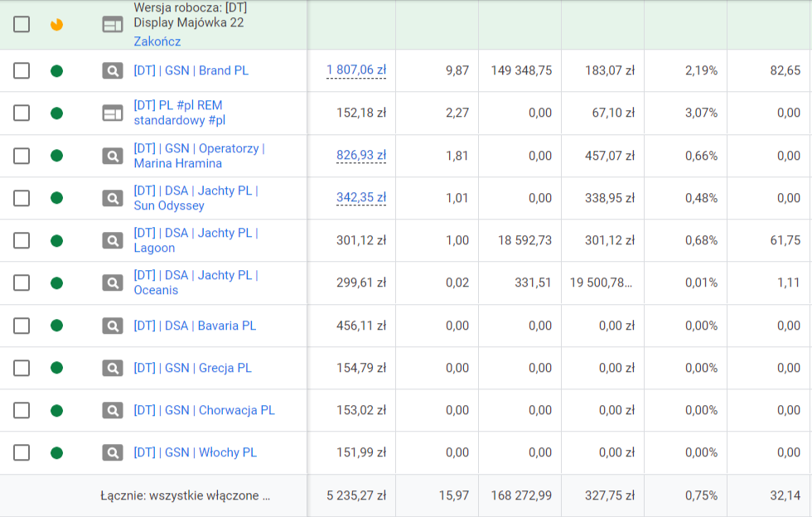The width and height of the screenshot is (812, 517).
Task: Open status dropdown for PL REM standardowy
Action: pos(56,113)
